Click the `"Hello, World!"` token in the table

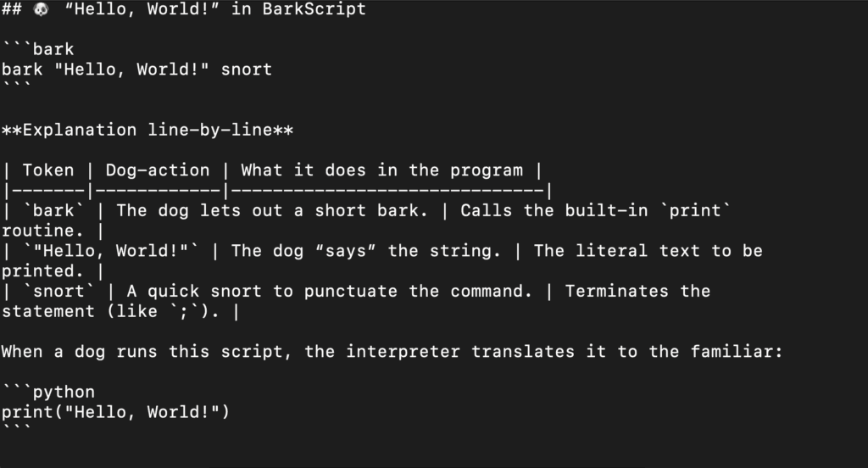(x=111, y=251)
